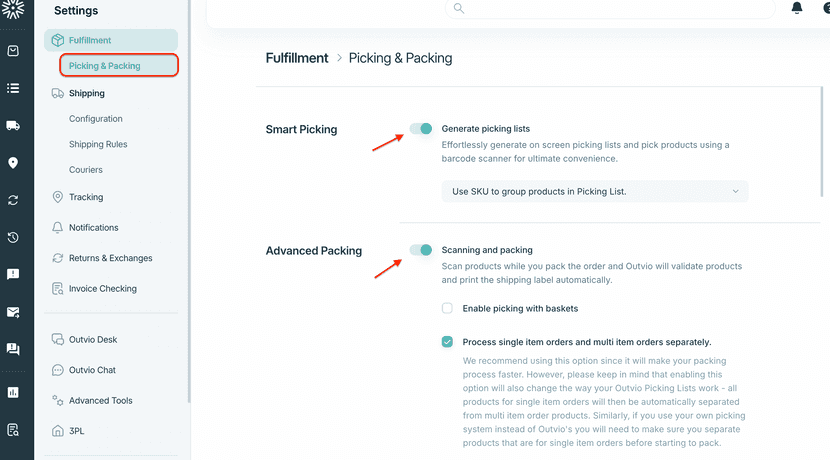Open Returns & Exchanges settings
Viewport: 830px width, 460px height.
point(110,258)
